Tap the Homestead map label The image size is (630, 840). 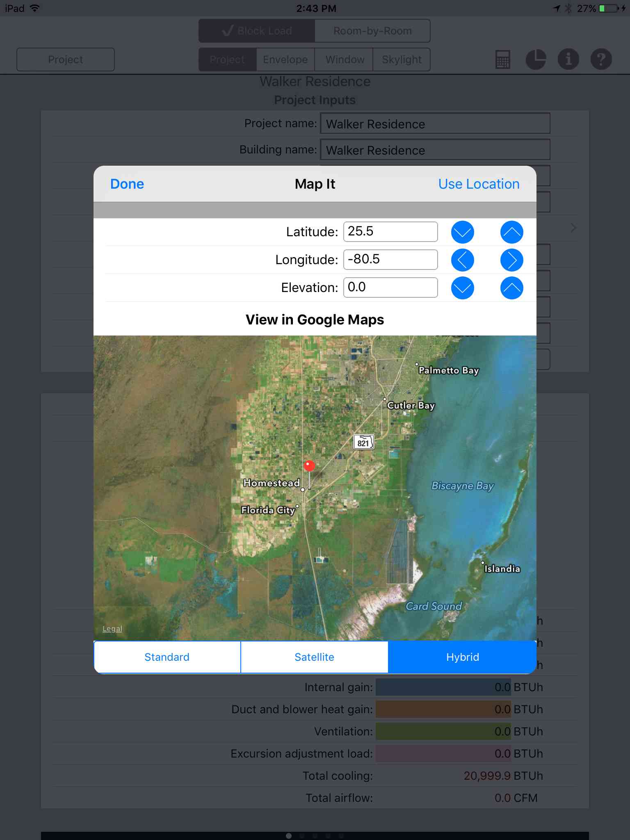[x=272, y=483]
